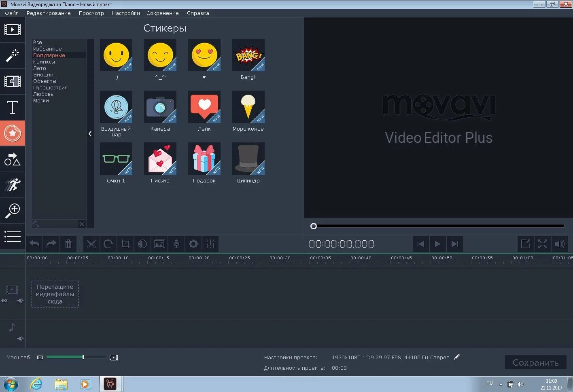Open the Файл menu
Viewport: 573px width, 392px height.
pyautogui.click(x=12, y=13)
